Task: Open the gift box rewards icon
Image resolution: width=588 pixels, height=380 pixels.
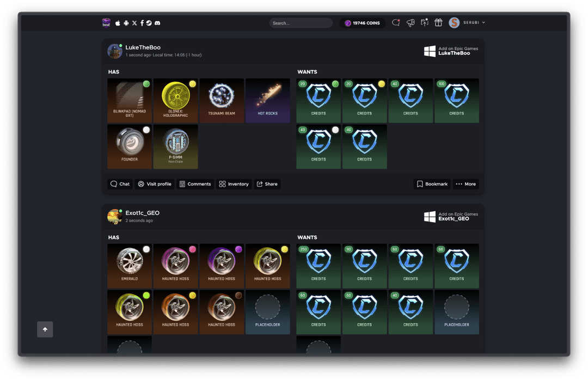Action: pos(438,23)
